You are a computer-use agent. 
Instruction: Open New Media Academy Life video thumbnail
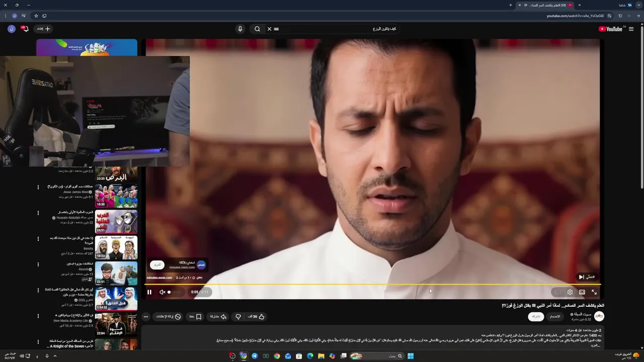[x=116, y=324]
